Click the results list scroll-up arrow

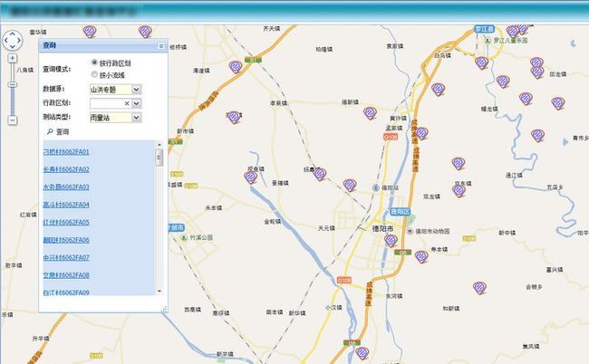159,145
